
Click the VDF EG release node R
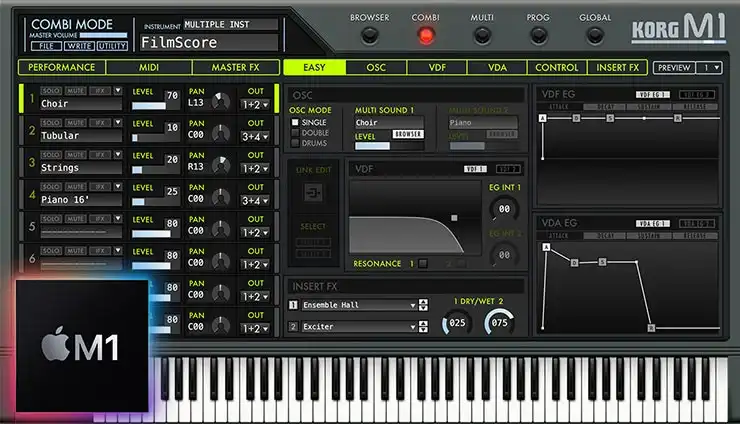pos(678,118)
